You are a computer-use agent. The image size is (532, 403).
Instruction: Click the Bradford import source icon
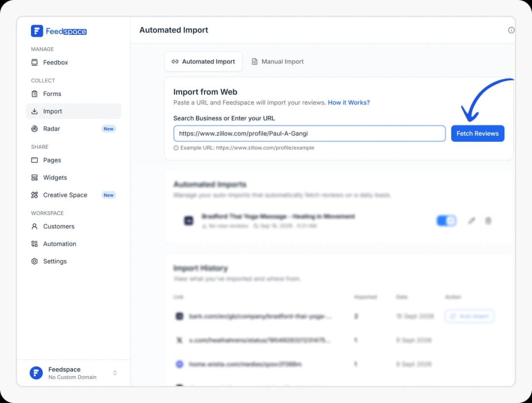click(x=189, y=220)
